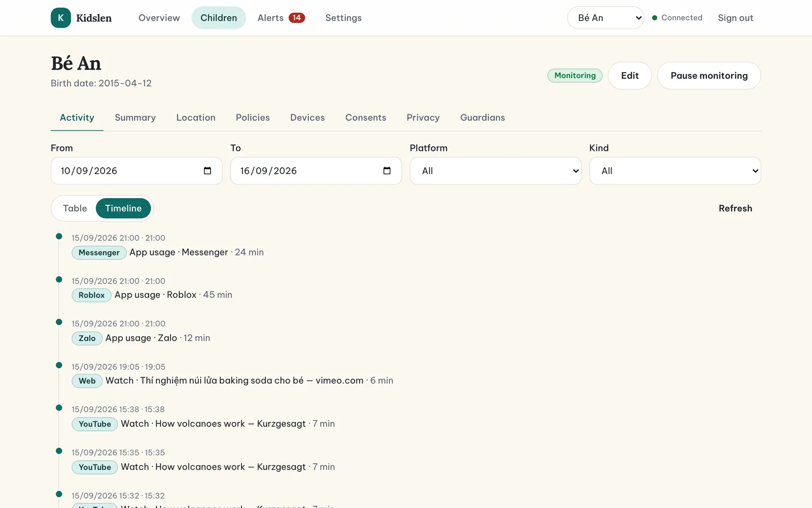Switch to Table view
Image resolution: width=812 pixels, height=508 pixels.
point(75,208)
